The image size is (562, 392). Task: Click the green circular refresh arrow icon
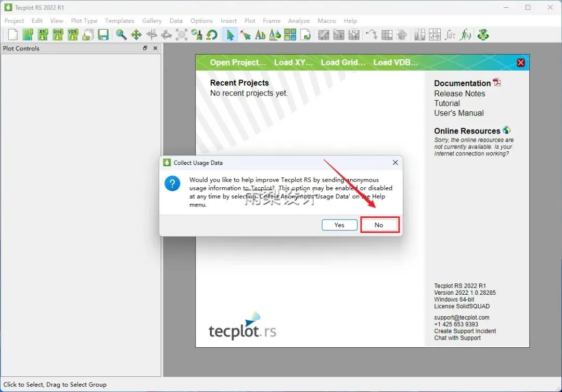tap(212, 35)
